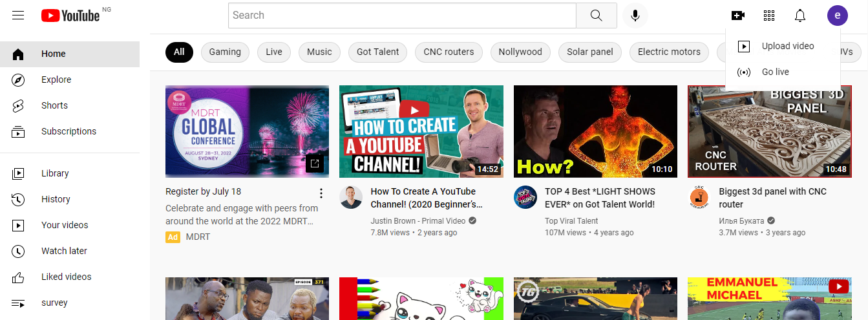Play the How to Create a YouTube Channel thumbnail
Image resolution: width=868 pixels, height=320 pixels.
[421, 131]
